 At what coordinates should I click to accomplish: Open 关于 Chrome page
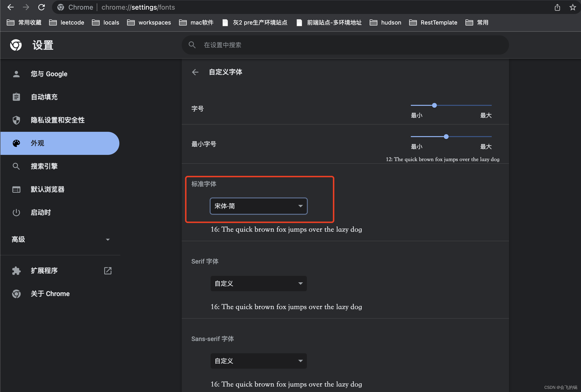click(50, 294)
